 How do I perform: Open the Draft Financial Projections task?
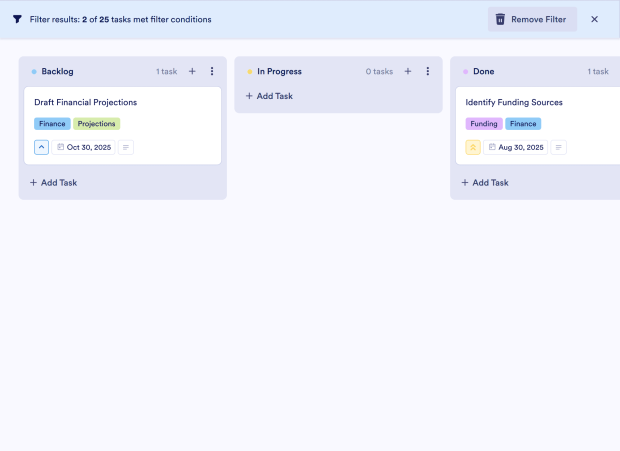pyautogui.click(x=86, y=102)
